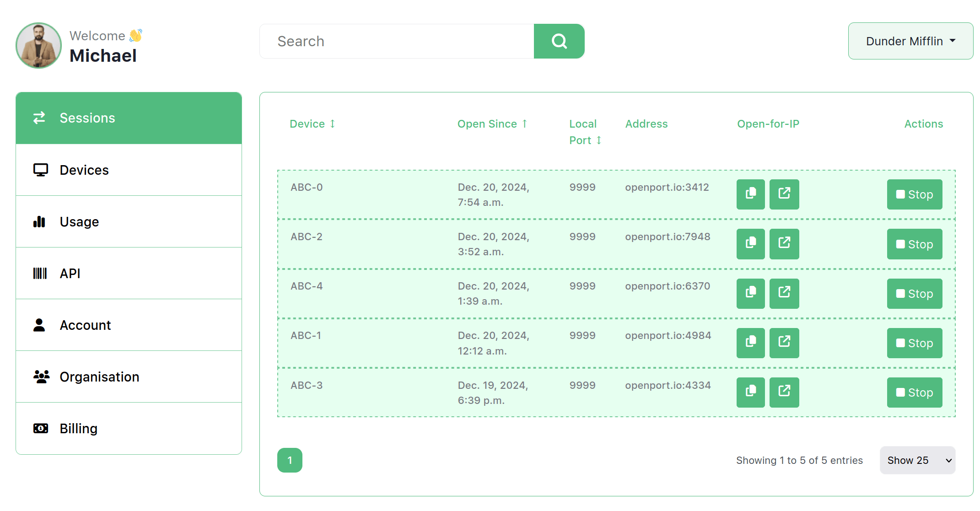This screenshot has width=980, height=511.
Task: Select the Devices monitor icon
Action: click(41, 169)
